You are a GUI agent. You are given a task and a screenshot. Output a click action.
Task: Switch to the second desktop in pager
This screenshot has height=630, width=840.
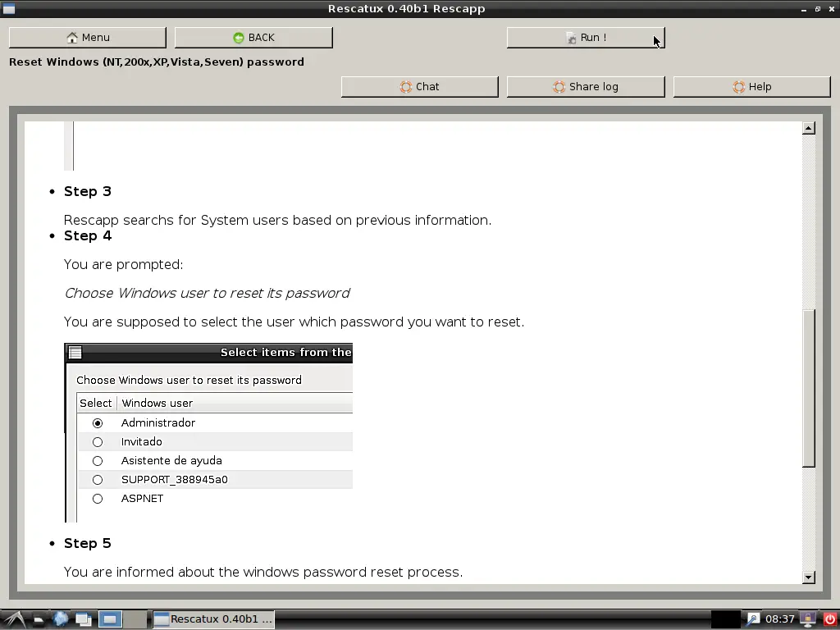click(135, 619)
